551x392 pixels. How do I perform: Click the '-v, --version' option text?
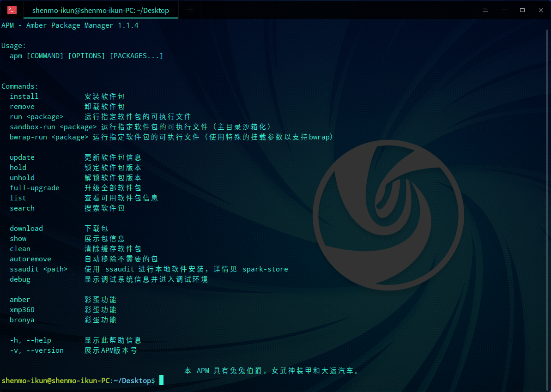pyautogui.click(x=36, y=350)
